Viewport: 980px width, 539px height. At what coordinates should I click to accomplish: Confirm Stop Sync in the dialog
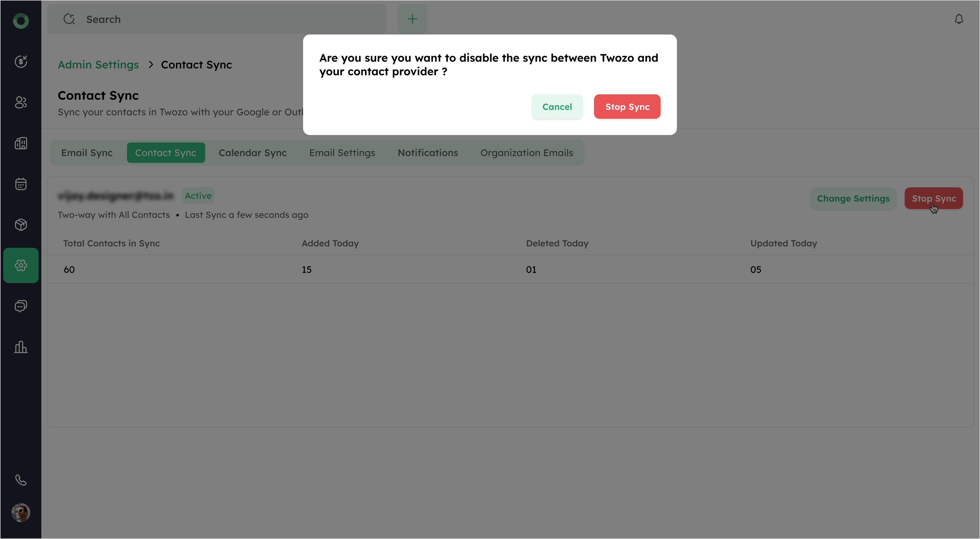point(627,107)
